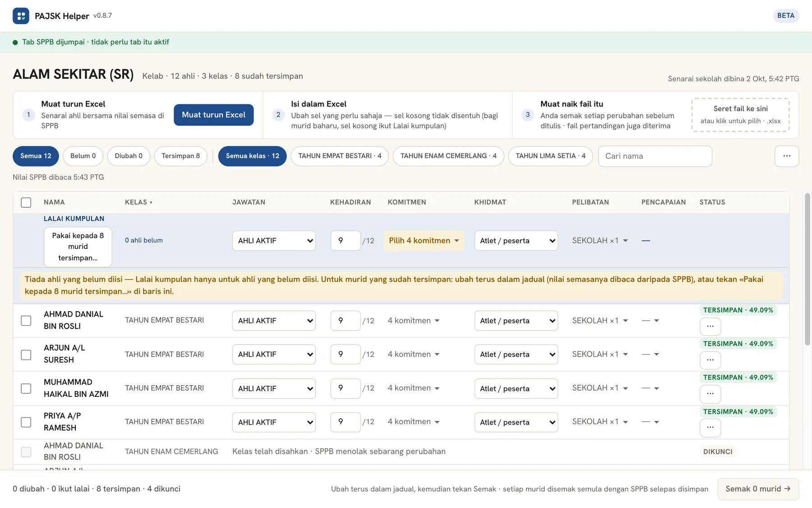Open Pelibatan 'SEKOLAH ×1' dropdown for AHMAD DANIAL, Tahun Empat Bestari
This screenshot has width=812, height=508.
click(600, 321)
